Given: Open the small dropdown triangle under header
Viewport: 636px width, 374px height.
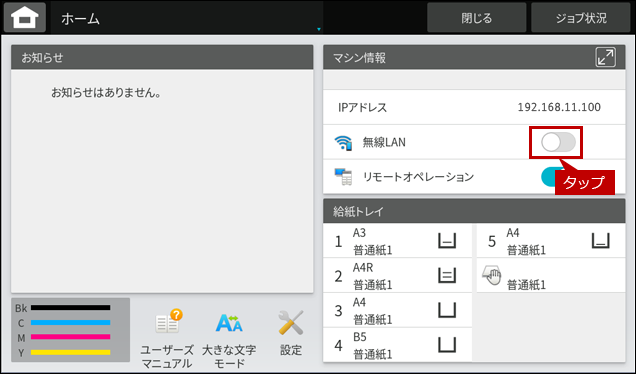Looking at the screenshot, I should 319,29.
